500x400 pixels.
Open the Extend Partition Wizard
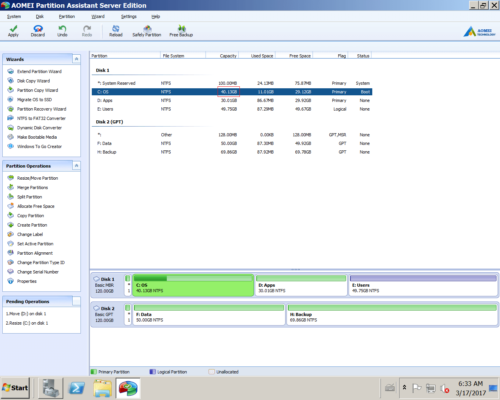[x=39, y=72]
